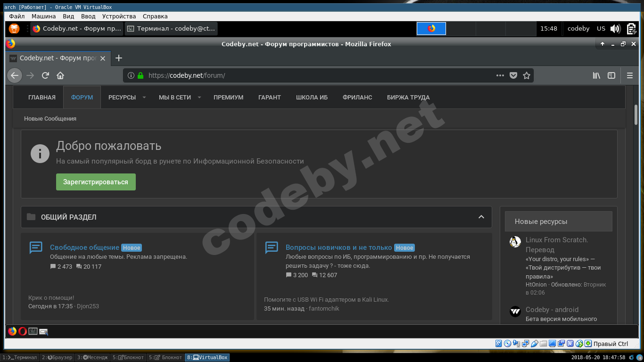This screenshot has height=362, width=644.
Task: Open the Машина menu in VirtualBox
Action: [43, 16]
